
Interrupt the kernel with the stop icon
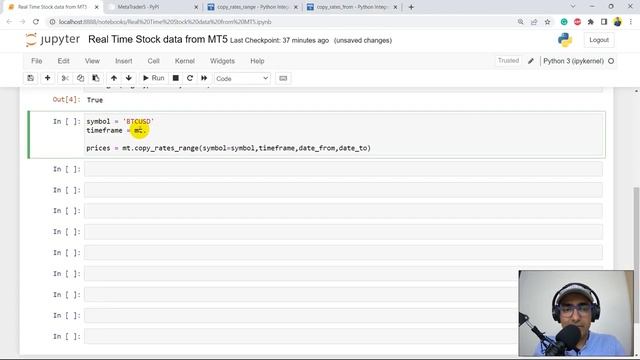(176, 78)
